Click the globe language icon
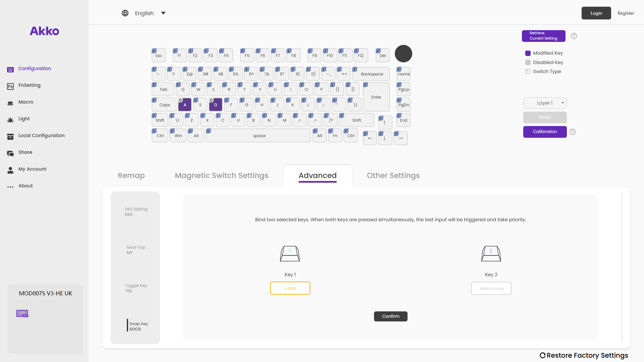The width and height of the screenshot is (644, 362). [x=125, y=13]
